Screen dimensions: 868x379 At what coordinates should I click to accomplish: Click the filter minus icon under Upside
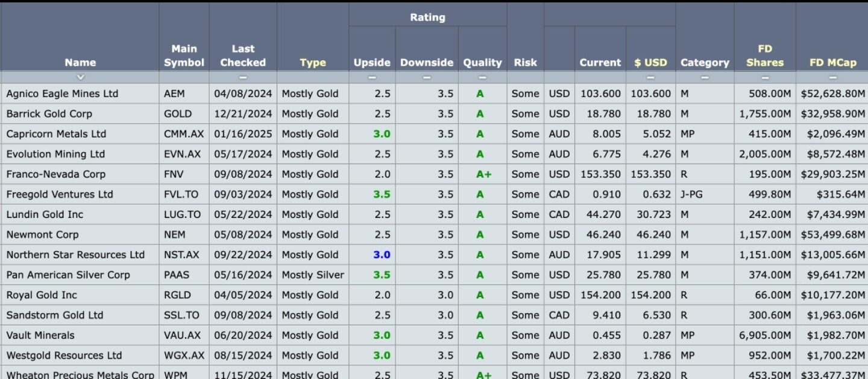(x=372, y=77)
